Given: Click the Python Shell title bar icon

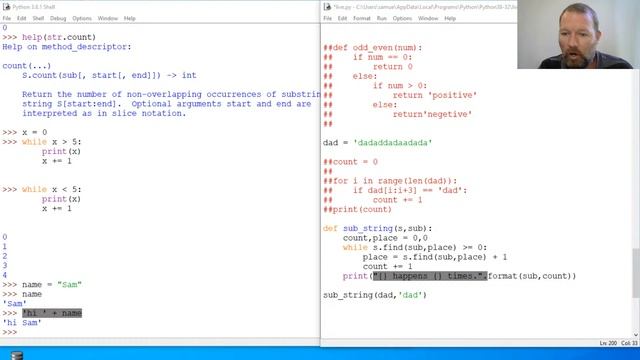Looking at the screenshot, I should [x=6, y=7].
